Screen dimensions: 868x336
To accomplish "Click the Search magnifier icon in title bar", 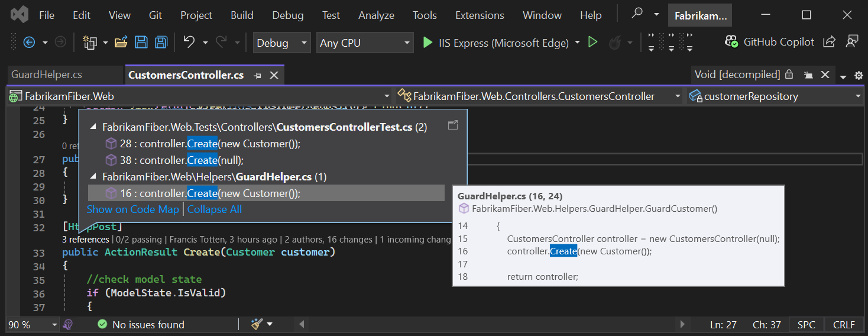I will pos(637,14).
